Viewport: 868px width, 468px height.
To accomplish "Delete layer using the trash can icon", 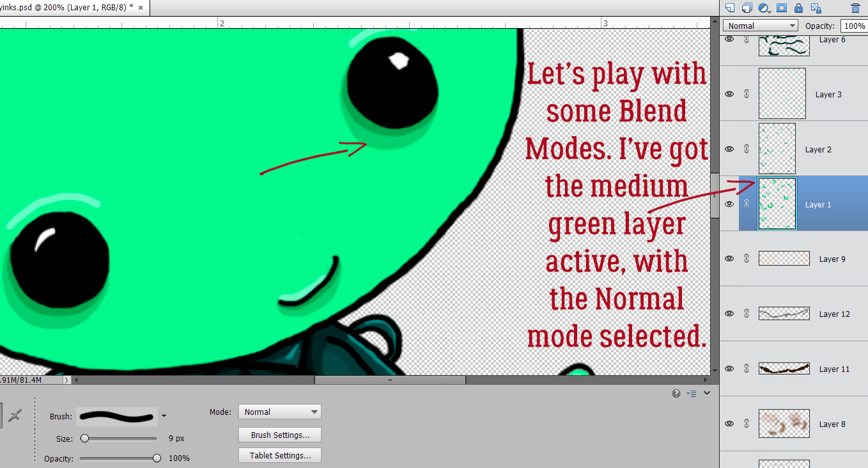I will tap(855, 8).
